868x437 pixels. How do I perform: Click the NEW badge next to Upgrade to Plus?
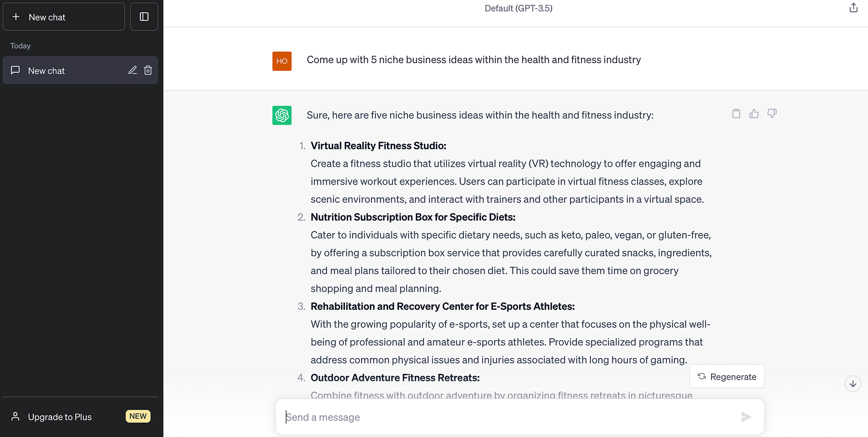[x=138, y=416]
